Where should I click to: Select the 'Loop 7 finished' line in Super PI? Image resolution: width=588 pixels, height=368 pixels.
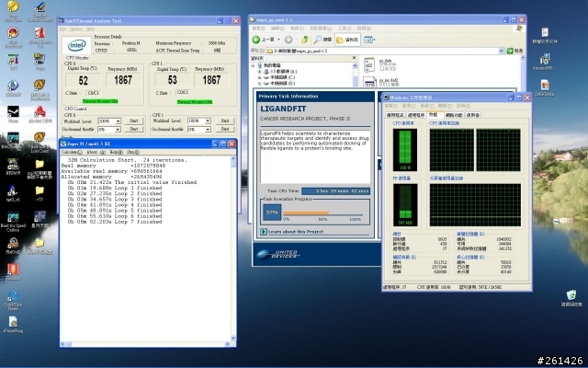[x=115, y=222]
